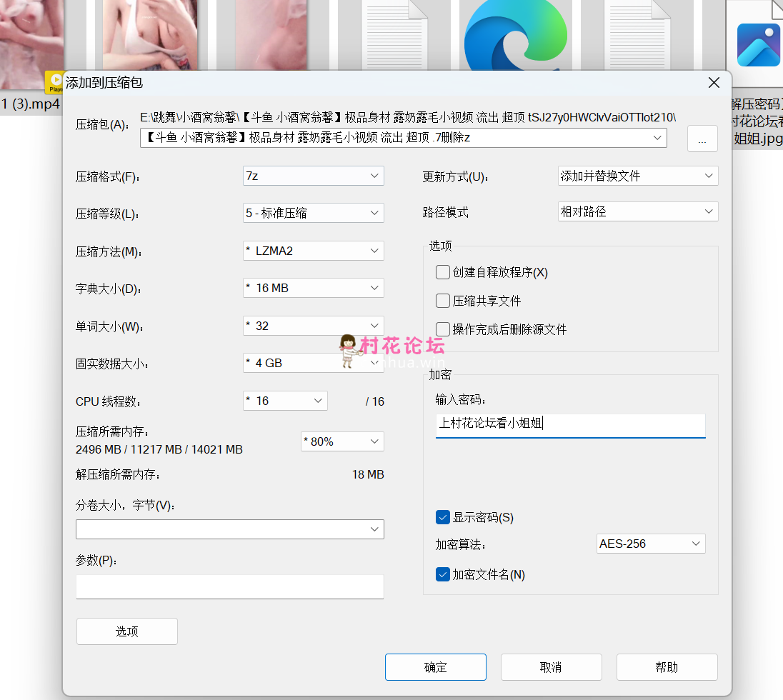Open the 单词大小 dropdown showing 32
This screenshot has height=700, width=783.
(x=313, y=326)
